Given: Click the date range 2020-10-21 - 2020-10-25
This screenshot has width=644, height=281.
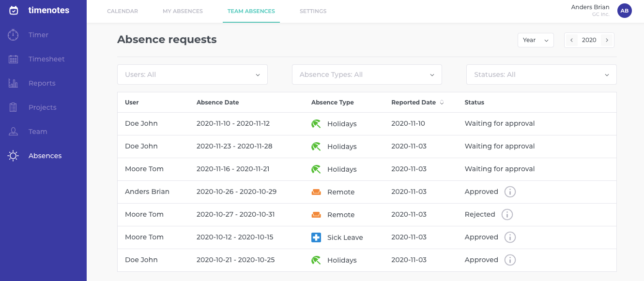Looking at the screenshot, I should (236, 260).
